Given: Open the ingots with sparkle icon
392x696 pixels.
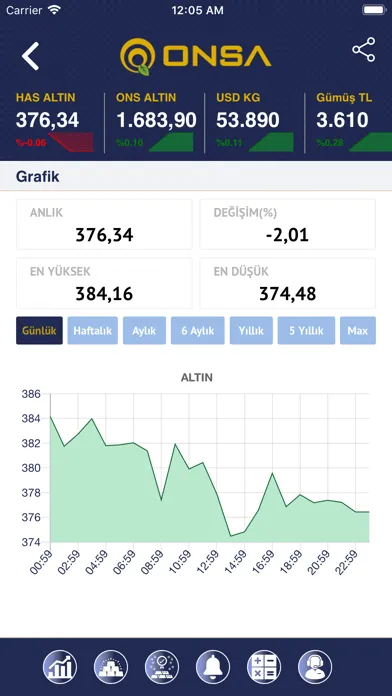Looking at the screenshot, I should pyautogui.click(x=162, y=667).
